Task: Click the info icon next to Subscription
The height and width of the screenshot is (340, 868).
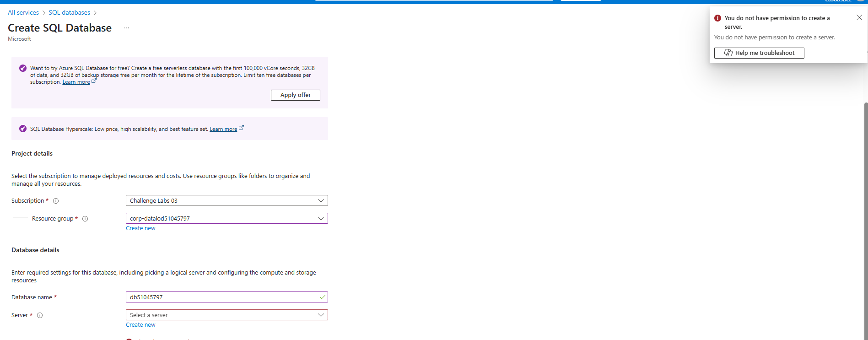Action: (56, 201)
